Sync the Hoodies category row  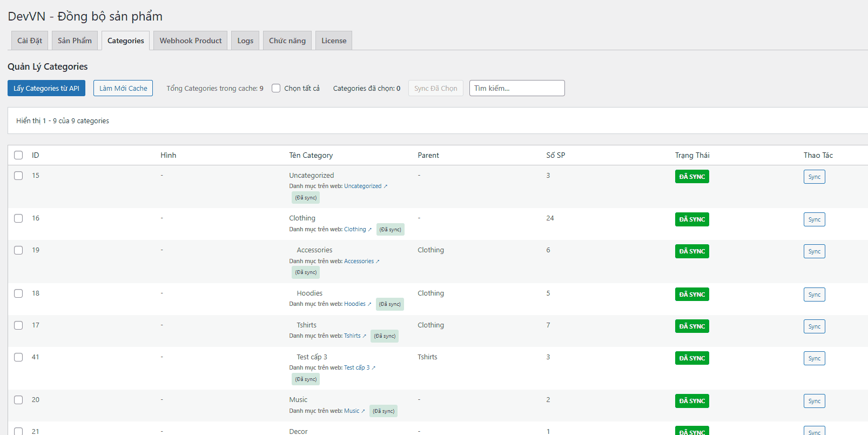click(x=814, y=295)
